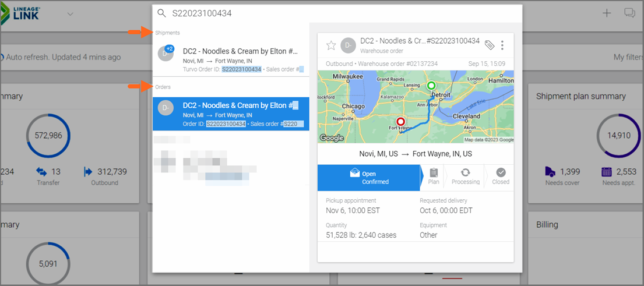Viewport: 644px width, 286px height.
Task: Click the route map thumbnail
Action: click(x=416, y=107)
